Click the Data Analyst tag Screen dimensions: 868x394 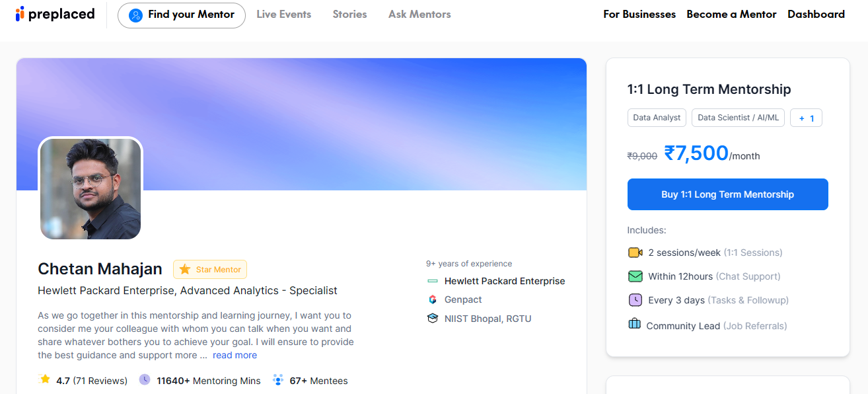(657, 118)
